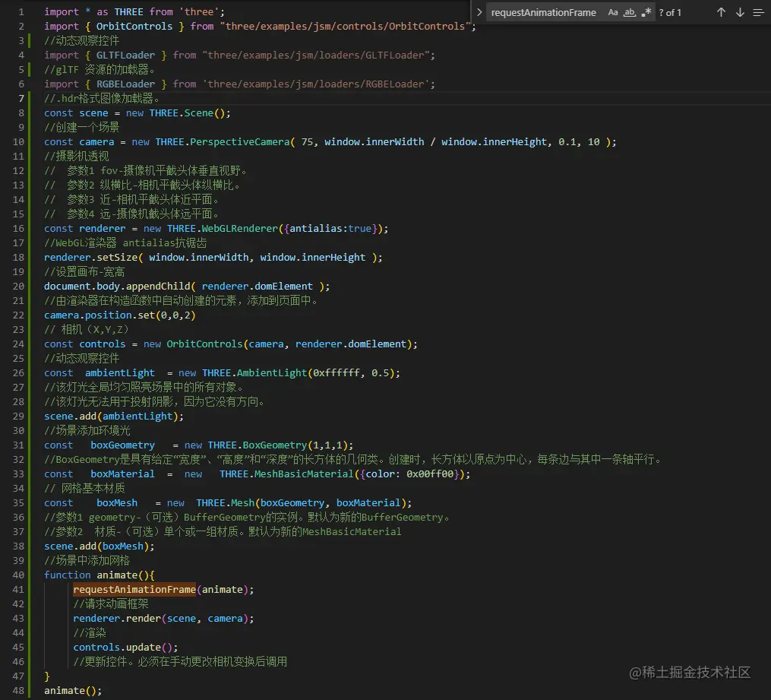The height and width of the screenshot is (700, 771).
Task: Toggle Use Regular Expression in find widget
Action: (x=646, y=12)
